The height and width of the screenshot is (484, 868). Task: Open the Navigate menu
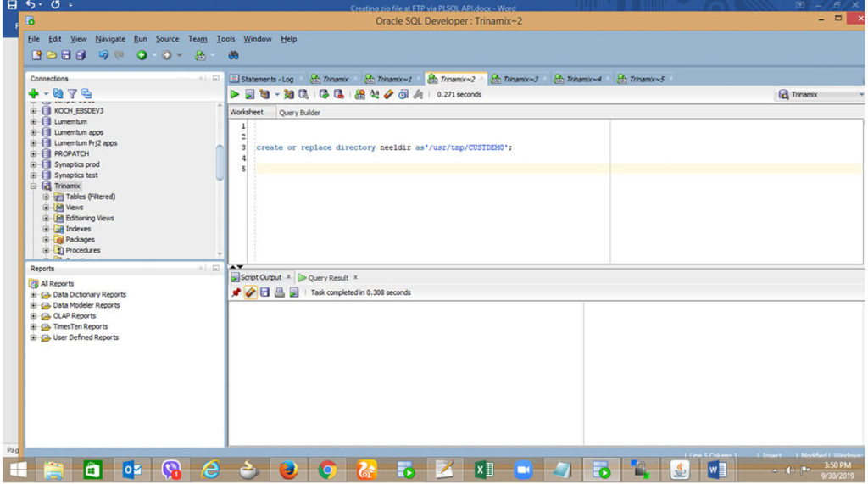110,39
